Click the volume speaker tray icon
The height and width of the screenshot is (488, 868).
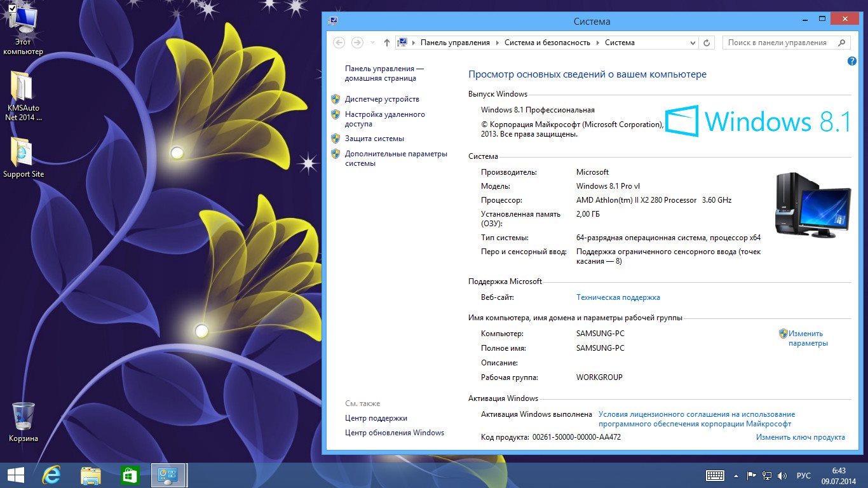click(x=782, y=475)
